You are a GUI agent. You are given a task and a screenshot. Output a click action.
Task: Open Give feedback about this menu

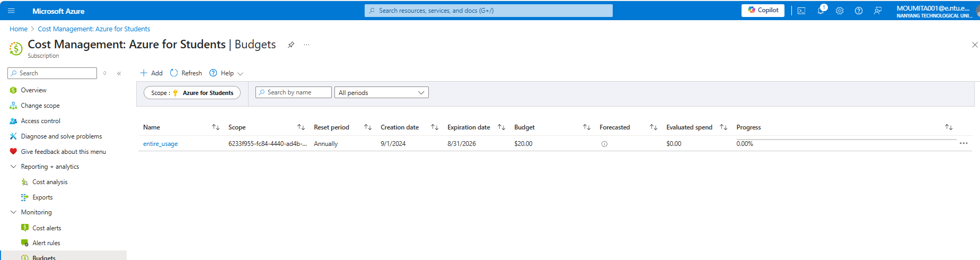63,152
